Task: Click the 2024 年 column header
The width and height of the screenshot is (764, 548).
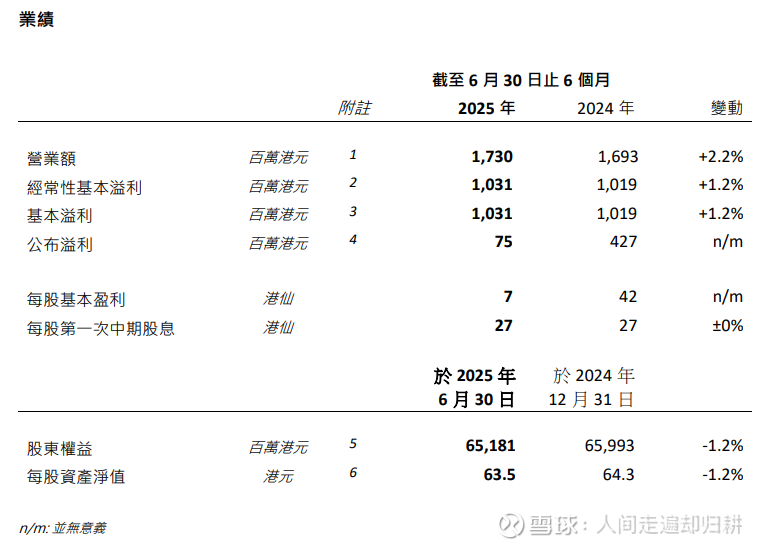Action: pyautogui.click(x=606, y=108)
